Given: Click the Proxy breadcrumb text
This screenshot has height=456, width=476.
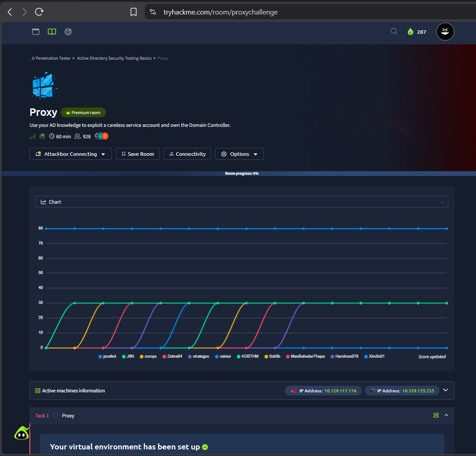Looking at the screenshot, I should pos(162,58).
